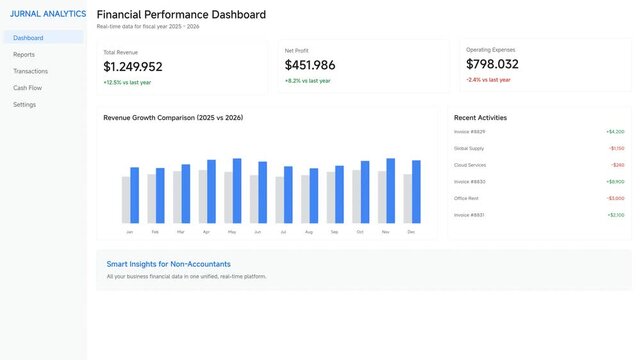Click the blue bar for Mar
This screenshot has width=641, height=360.
tap(186, 194)
